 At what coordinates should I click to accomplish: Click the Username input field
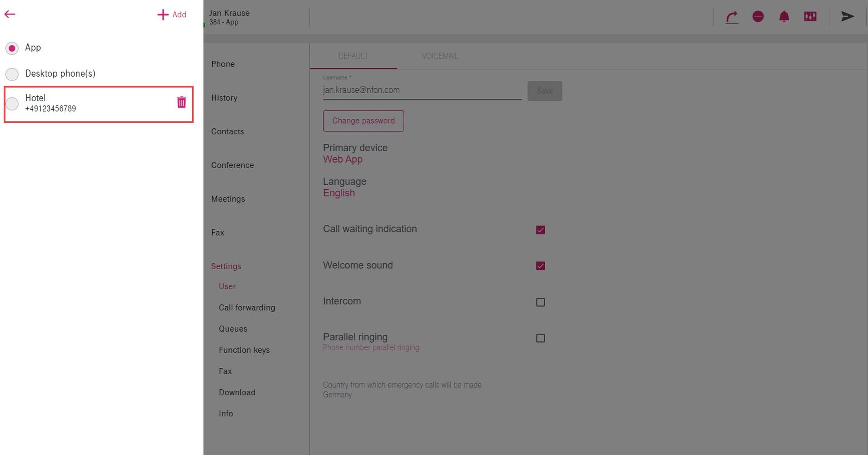coord(421,90)
